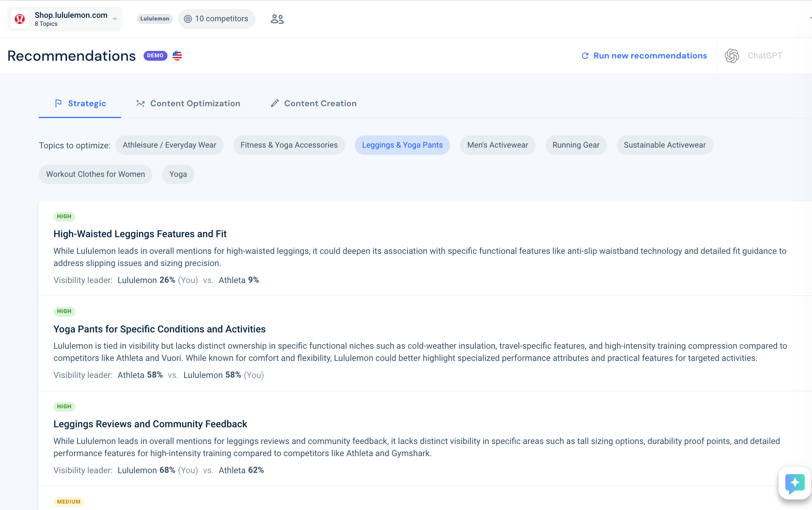The image size is (812, 510).
Task: Switch to the Strategic tab
Action: pyautogui.click(x=80, y=104)
